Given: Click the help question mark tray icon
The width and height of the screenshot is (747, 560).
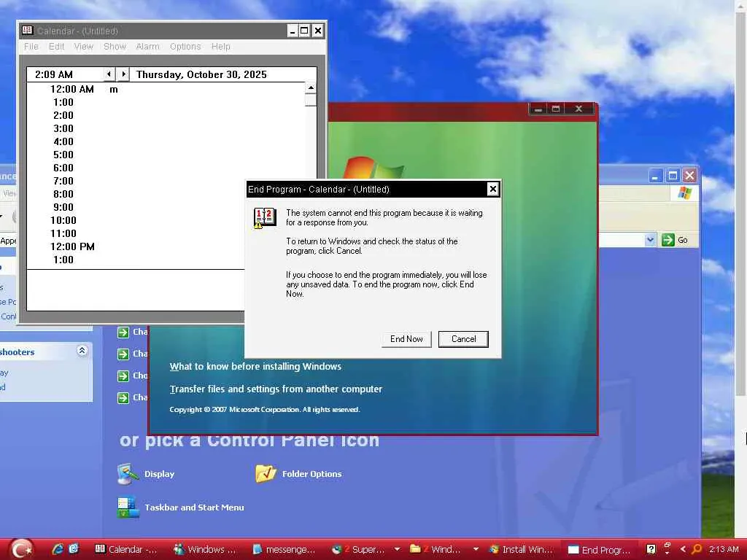Looking at the screenshot, I should [651, 550].
